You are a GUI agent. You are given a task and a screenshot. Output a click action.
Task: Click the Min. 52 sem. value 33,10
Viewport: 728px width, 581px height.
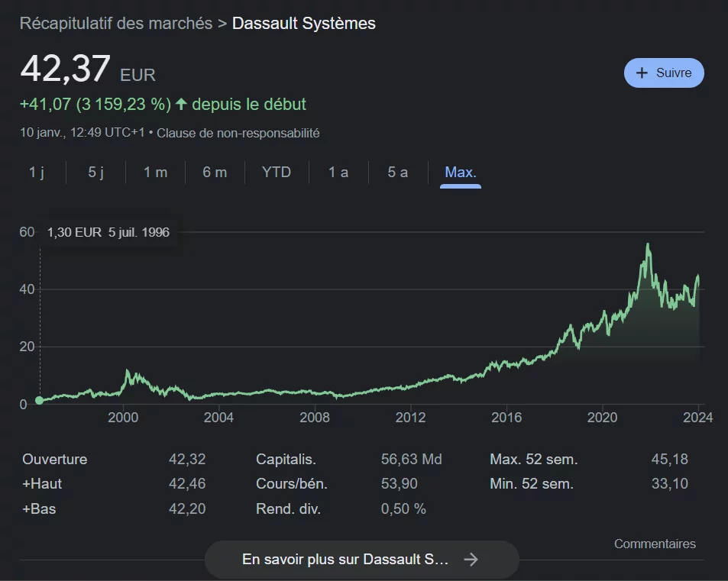pyautogui.click(x=669, y=483)
